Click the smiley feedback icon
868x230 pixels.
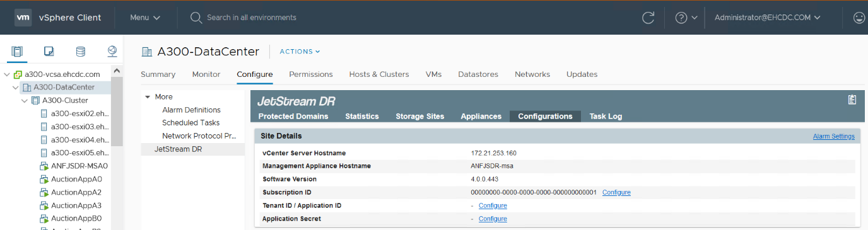point(859,18)
